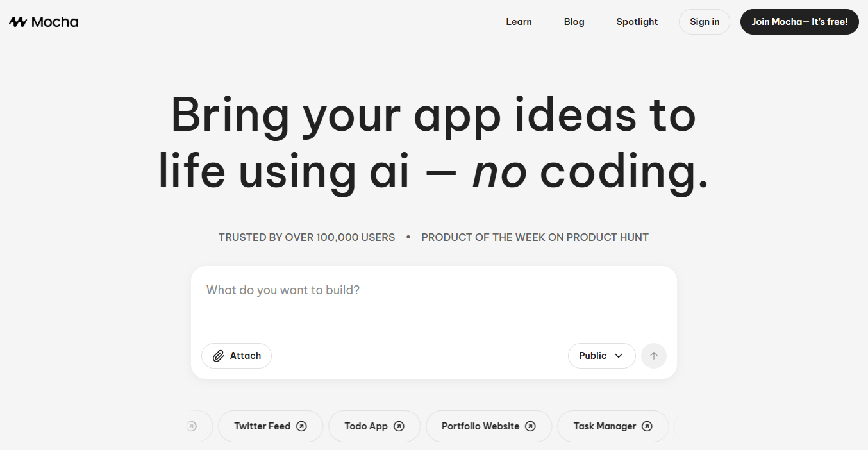The image size is (868, 450).
Task: Go to the Blog page
Action: coord(574,22)
